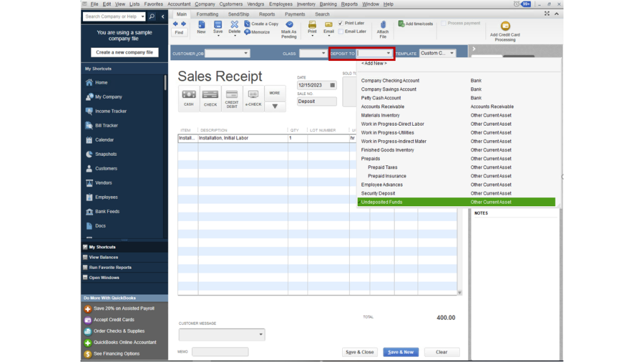Image resolution: width=644 pixels, height=362 pixels.
Task: Switch to the Payments tab
Action: tap(295, 14)
